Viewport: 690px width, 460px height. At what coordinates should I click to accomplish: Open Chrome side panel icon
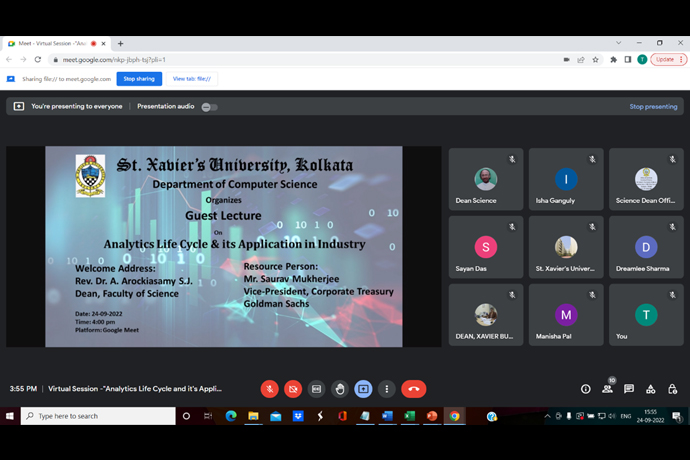click(628, 59)
